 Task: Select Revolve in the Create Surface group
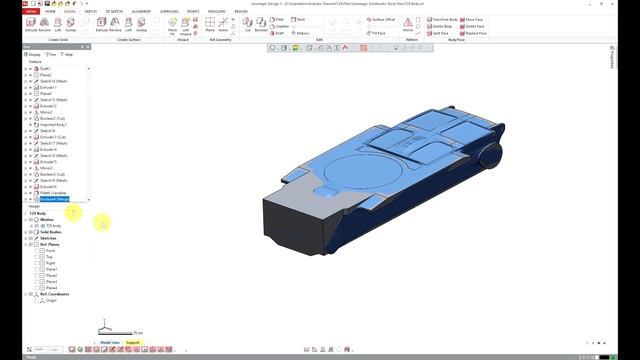tap(115, 24)
